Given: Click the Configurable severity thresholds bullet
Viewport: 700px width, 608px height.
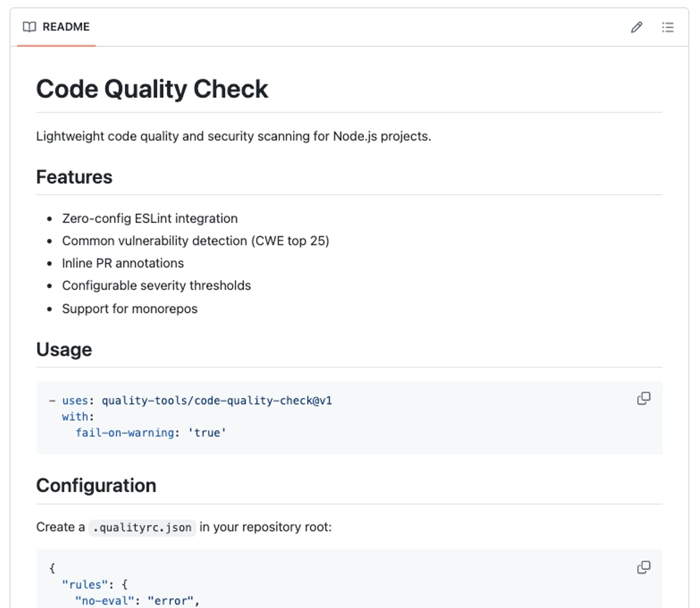Looking at the screenshot, I should (x=156, y=286).
